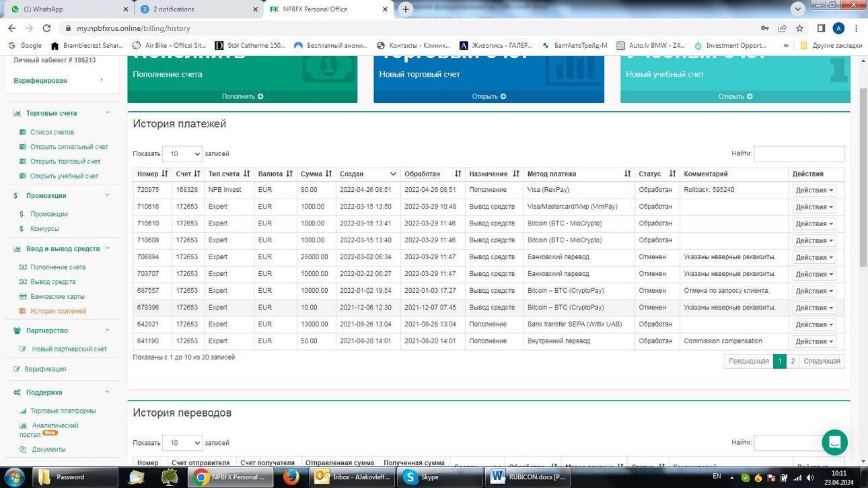Open Конкурсы sidebar item
The height and width of the screenshot is (488, 868).
44,229
